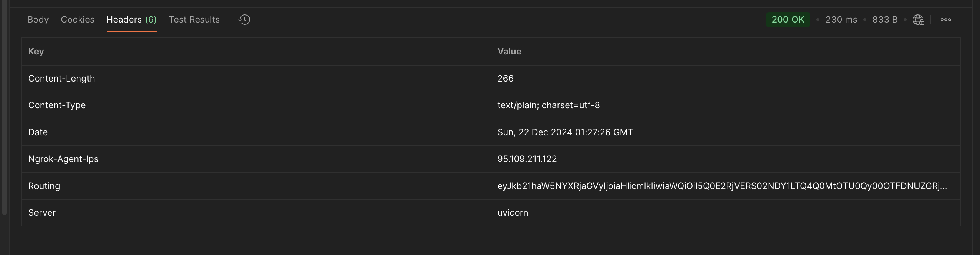The width and height of the screenshot is (980, 255).
Task: Open the Cookies tab
Action: point(78,19)
